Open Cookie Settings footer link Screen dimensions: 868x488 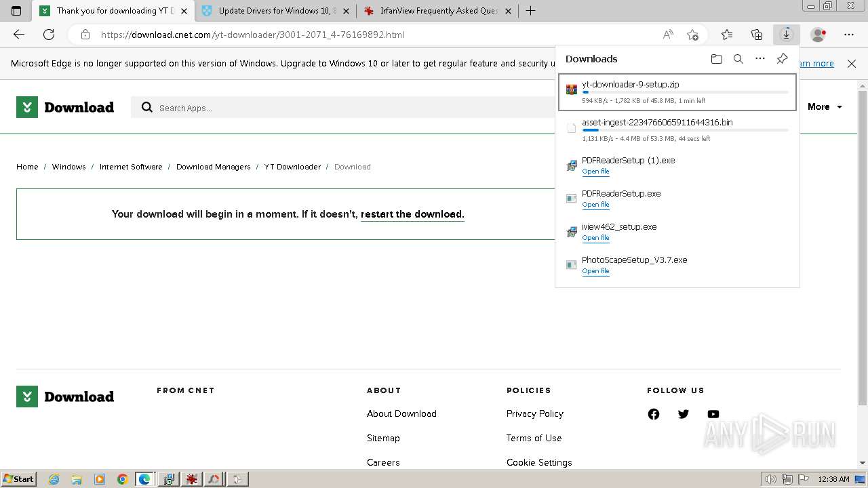(x=539, y=462)
